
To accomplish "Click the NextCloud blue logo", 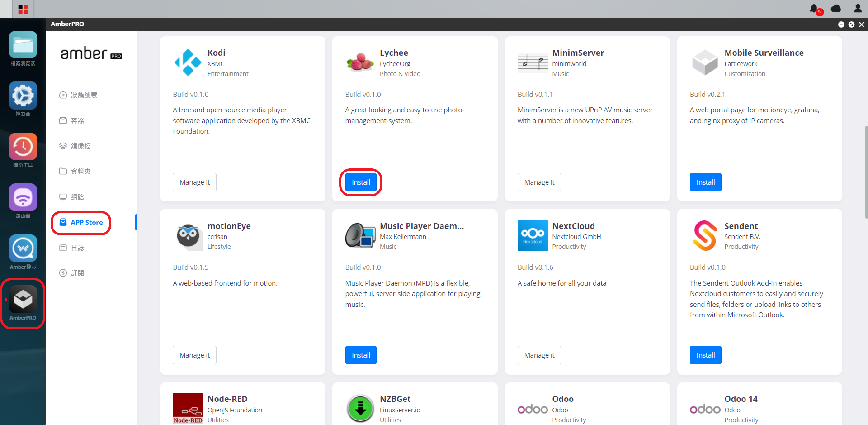I will [533, 236].
